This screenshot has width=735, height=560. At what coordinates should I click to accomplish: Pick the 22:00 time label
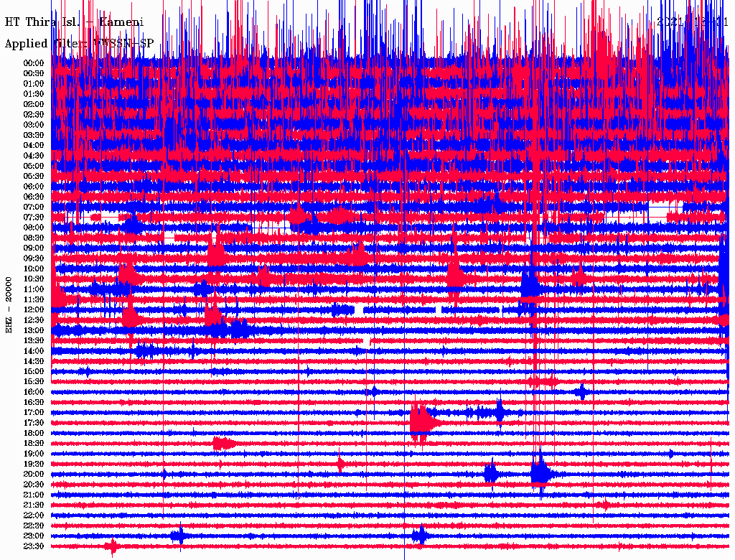pyautogui.click(x=34, y=515)
